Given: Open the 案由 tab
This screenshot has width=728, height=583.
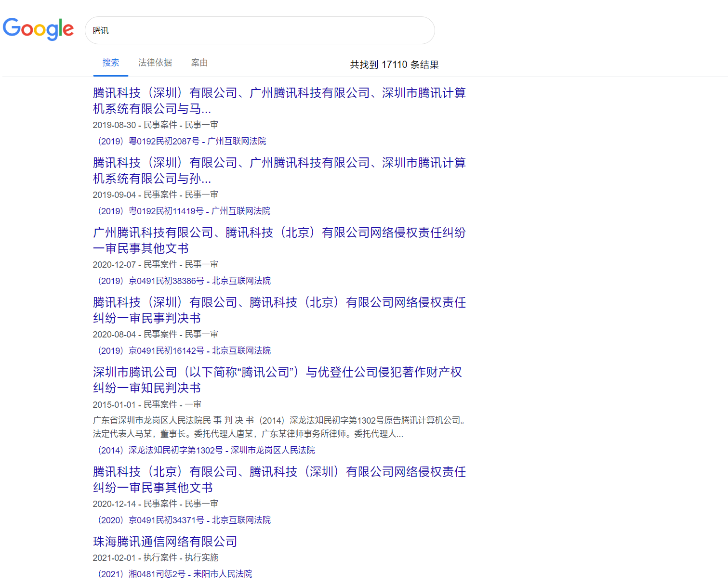Looking at the screenshot, I should pyautogui.click(x=199, y=63).
